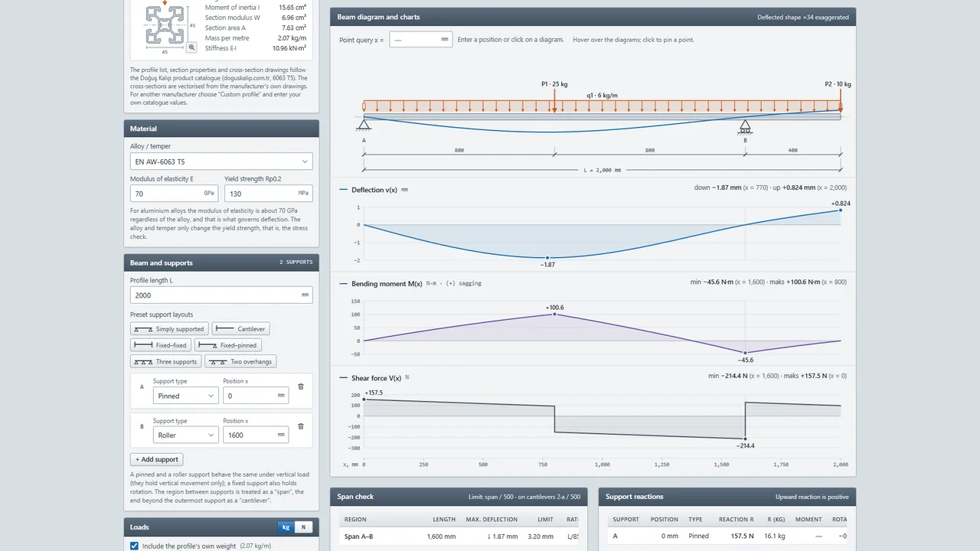Click the P2 · 10 kg point load arrow
This screenshot has width=980, height=551.
[x=840, y=101]
